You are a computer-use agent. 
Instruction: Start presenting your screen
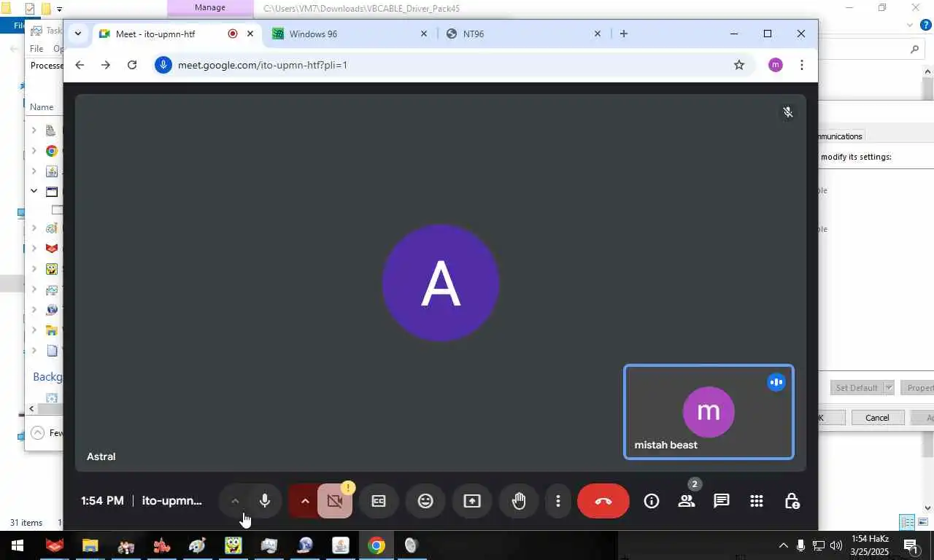pyautogui.click(x=472, y=501)
